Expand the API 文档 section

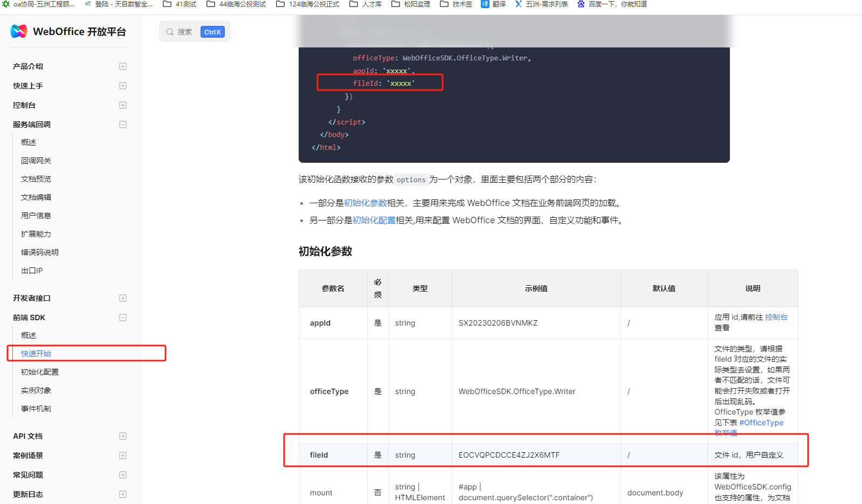point(123,436)
